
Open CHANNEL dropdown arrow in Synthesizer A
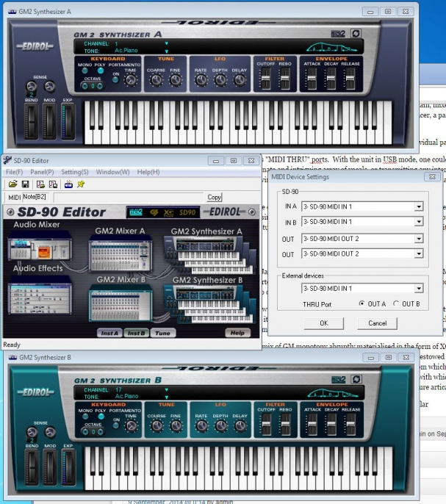pyautogui.click(x=167, y=43)
